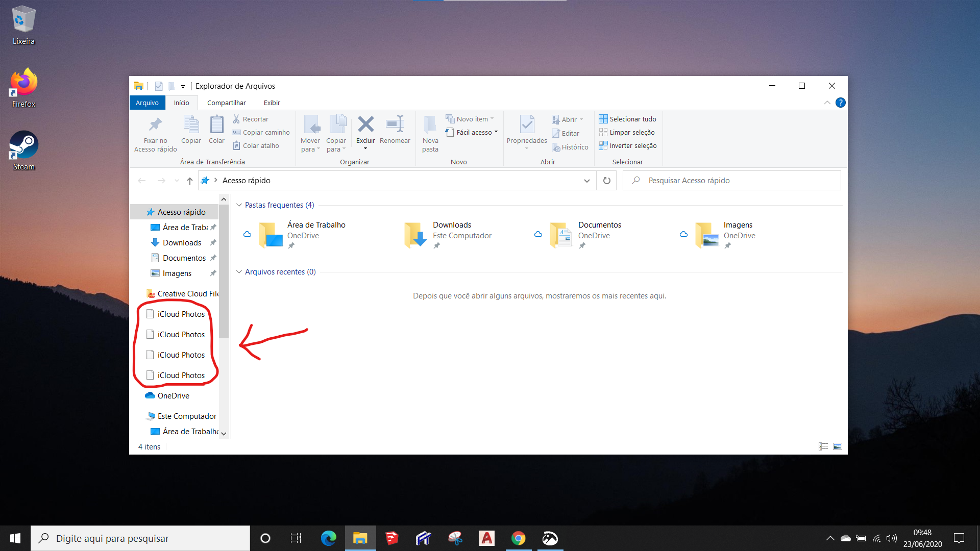Switch to large icons view in status bar
980x551 pixels.
pyautogui.click(x=838, y=446)
